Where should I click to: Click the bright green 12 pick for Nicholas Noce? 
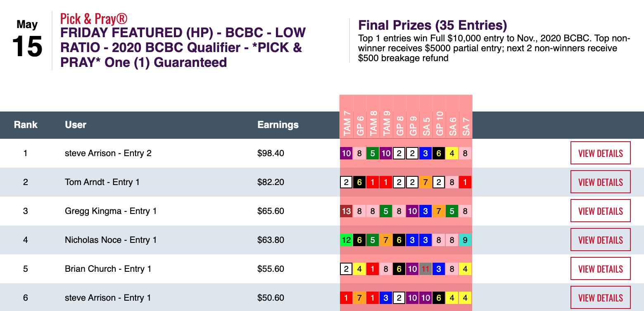pos(346,240)
